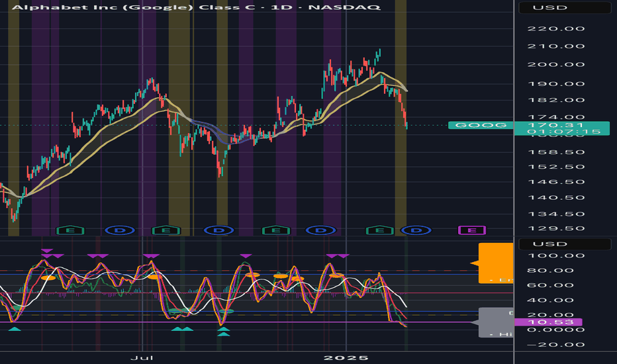Click the 129.50 price axis label
Image resolution: width=617 pixels, height=364 pixels.
556,228
